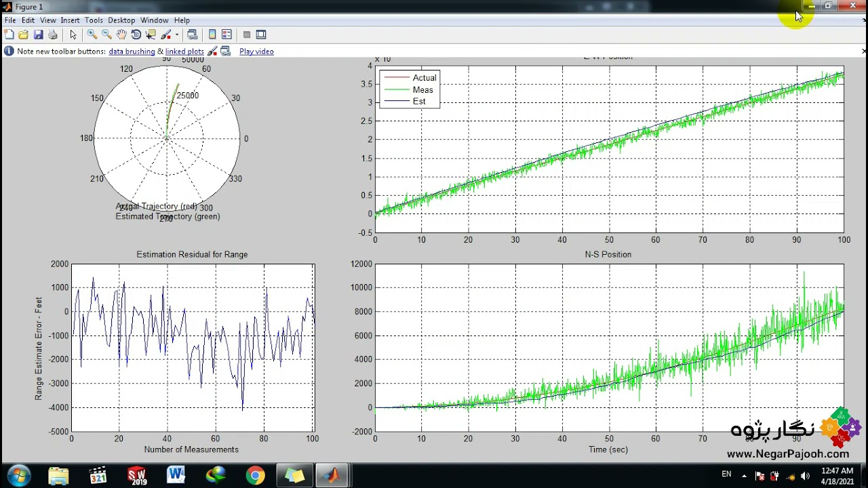Click the Link Plot toolbar icon
The width and height of the screenshot is (868, 488).
[x=192, y=35]
